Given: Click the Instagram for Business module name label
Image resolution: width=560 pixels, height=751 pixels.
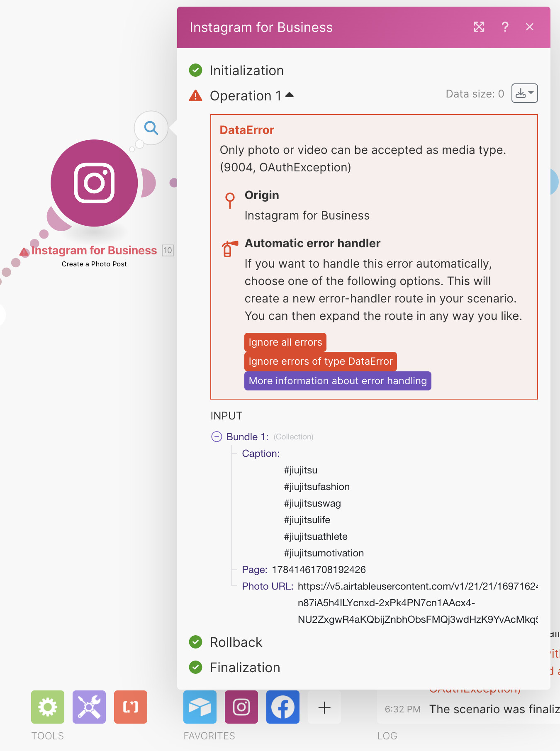Looking at the screenshot, I should pos(94,251).
